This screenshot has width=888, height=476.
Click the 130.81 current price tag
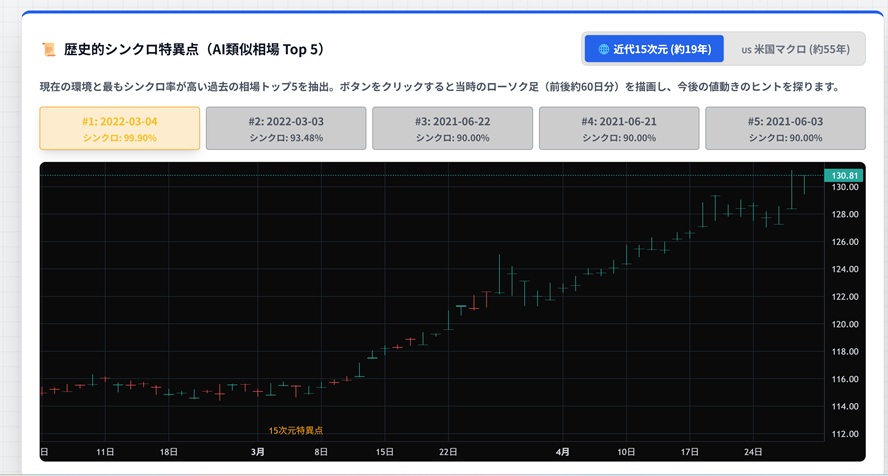click(x=843, y=175)
